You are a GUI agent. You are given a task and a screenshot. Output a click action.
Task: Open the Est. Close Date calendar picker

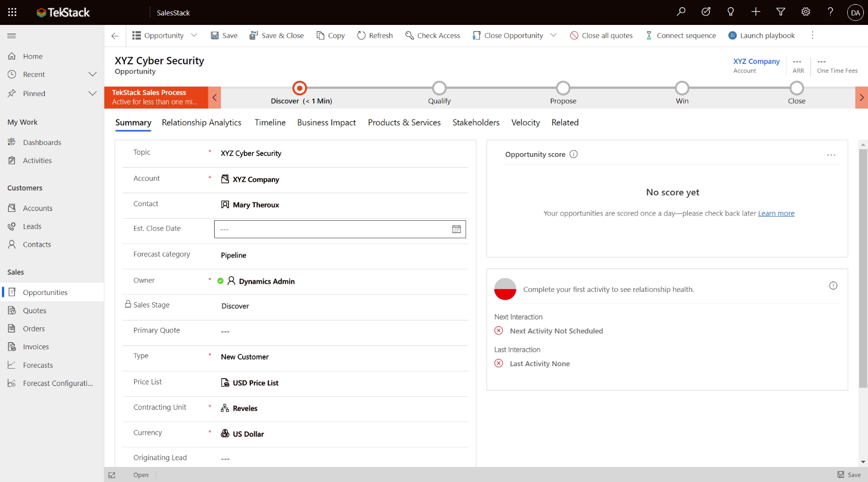[x=456, y=229]
